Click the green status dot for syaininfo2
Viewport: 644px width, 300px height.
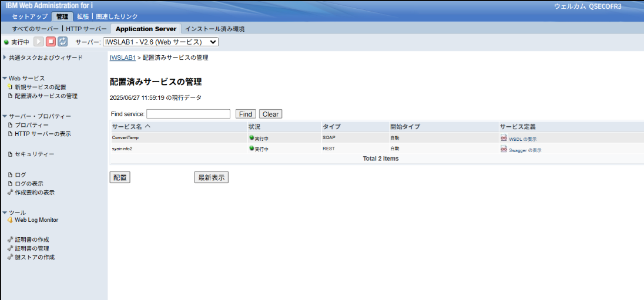(251, 148)
